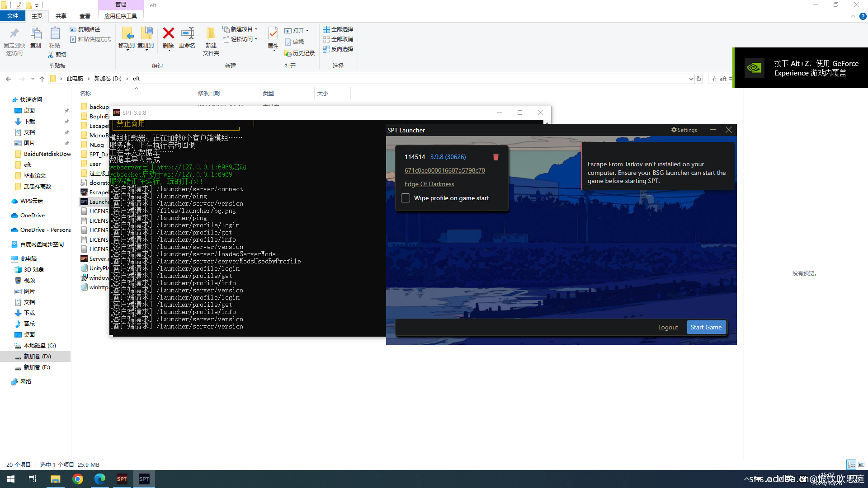The image size is (868, 488).
Task: Open Settings gear in SPT Launcher
Action: 684,130
